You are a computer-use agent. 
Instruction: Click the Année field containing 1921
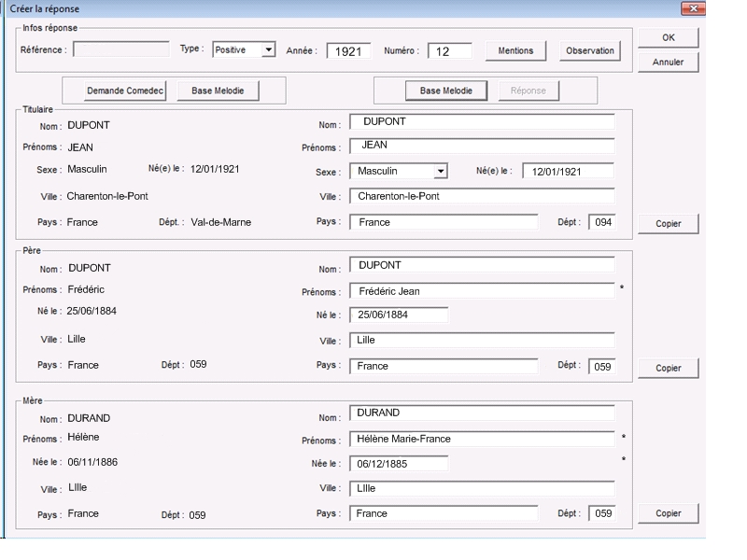(x=348, y=51)
